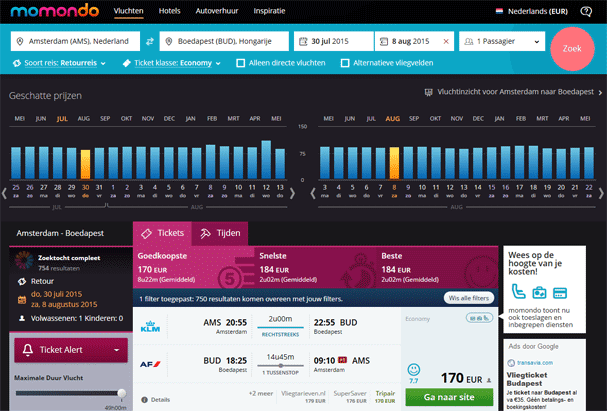
Task: Click the included services badge on ticket
Action: pyautogui.click(x=479, y=318)
